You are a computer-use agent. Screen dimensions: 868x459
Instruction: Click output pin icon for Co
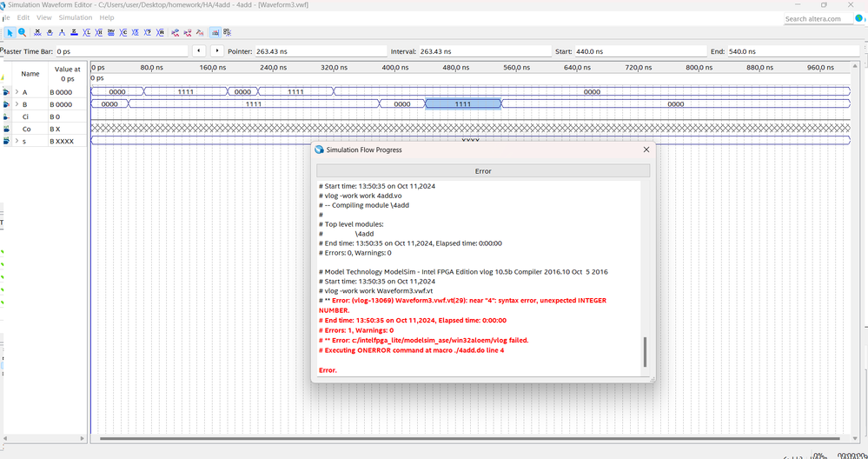[x=6, y=129]
